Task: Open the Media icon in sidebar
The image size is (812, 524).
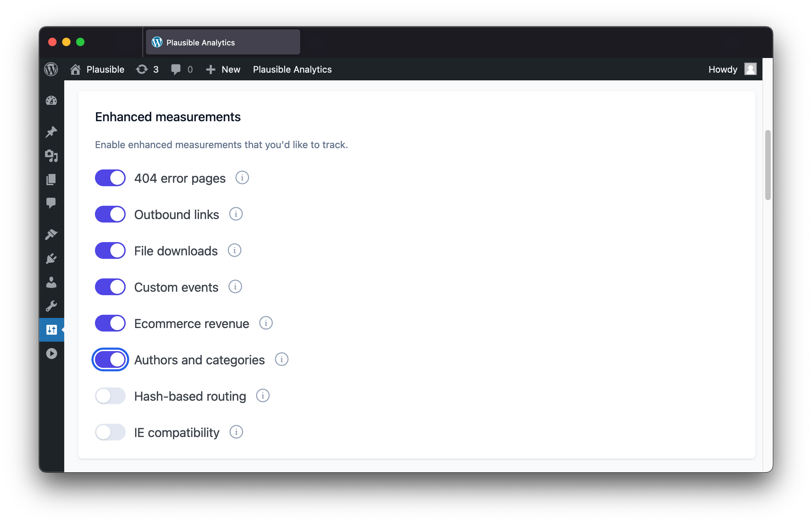Action: click(x=51, y=156)
